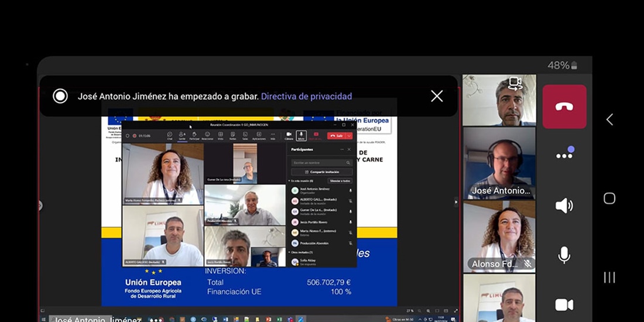
Task: Select Gumer De La riera video tile
Action: (245, 163)
